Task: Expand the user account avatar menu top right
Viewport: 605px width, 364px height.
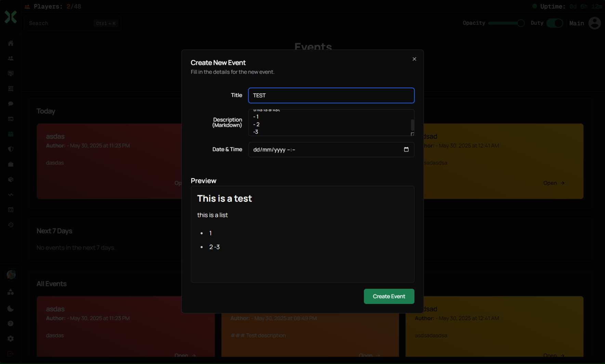Action: click(x=595, y=23)
